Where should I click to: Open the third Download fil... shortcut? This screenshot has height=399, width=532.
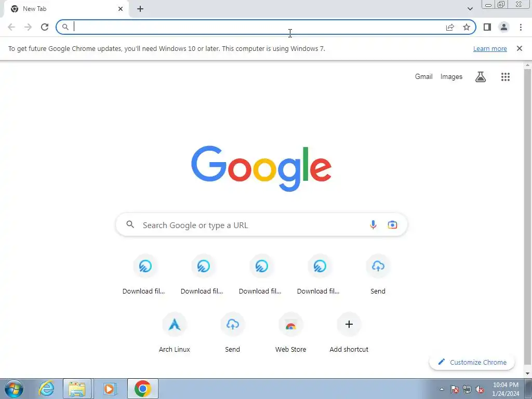[x=262, y=275]
